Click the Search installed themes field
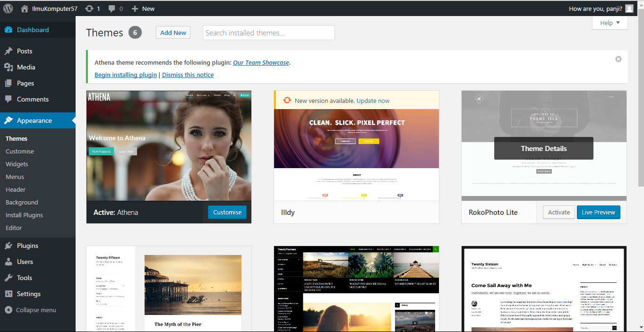Viewport: 644px width, 332px height. [x=269, y=33]
